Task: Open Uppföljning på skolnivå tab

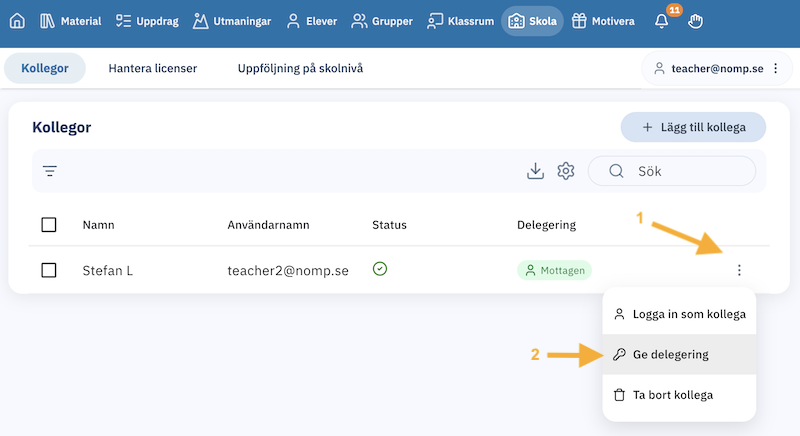Action: click(300, 68)
